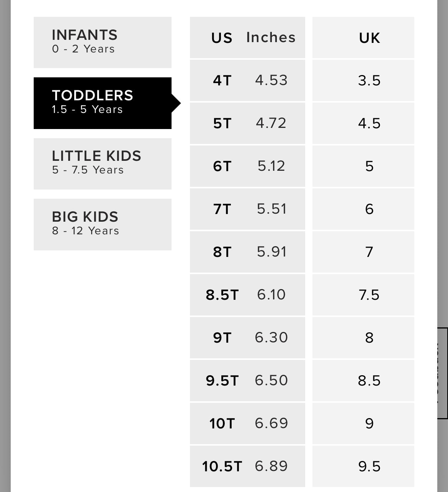The height and width of the screenshot is (492, 448).
Task: Click the UK 7.5 size cell
Action: click(x=363, y=295)
